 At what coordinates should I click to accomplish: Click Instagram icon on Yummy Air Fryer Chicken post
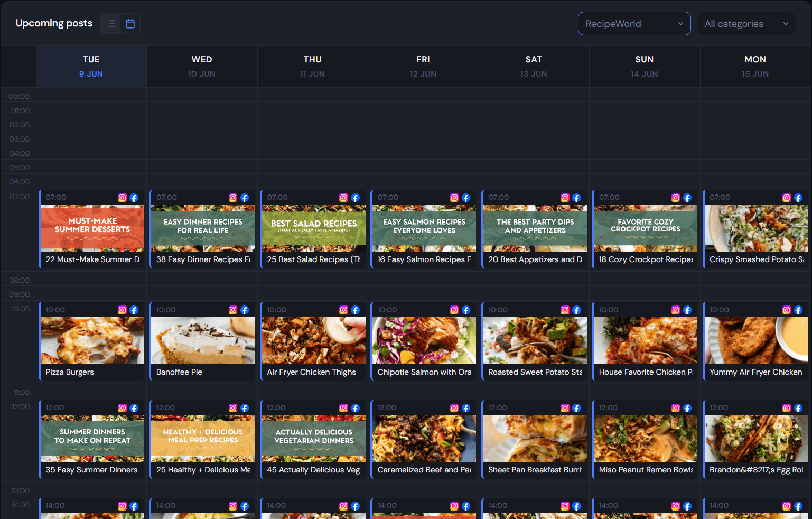(x=787, y=310)
